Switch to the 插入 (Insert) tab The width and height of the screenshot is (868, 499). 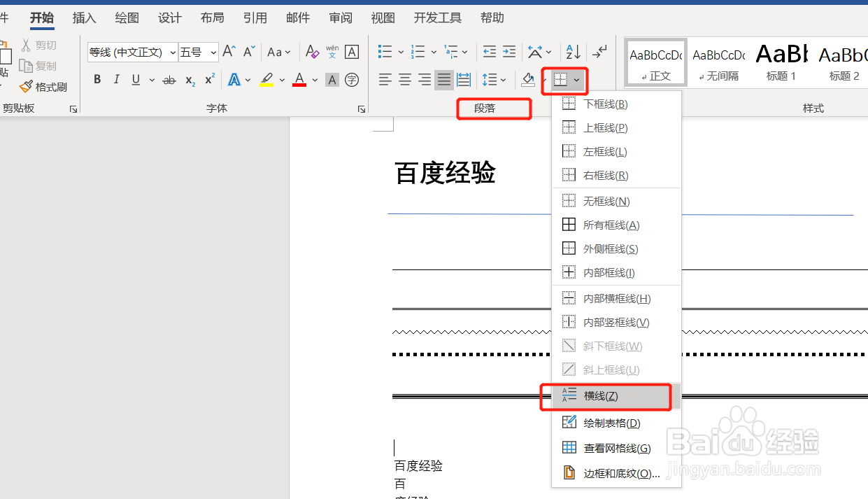84,18
